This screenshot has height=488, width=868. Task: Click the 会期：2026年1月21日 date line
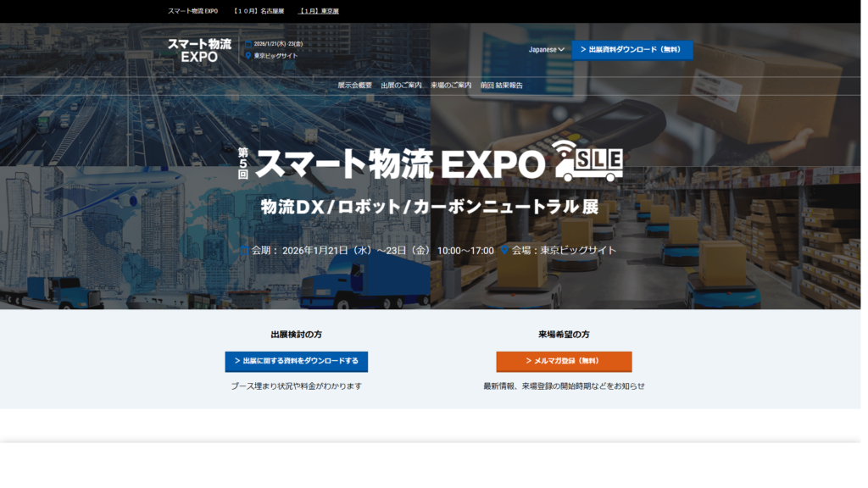coord(373,251)
